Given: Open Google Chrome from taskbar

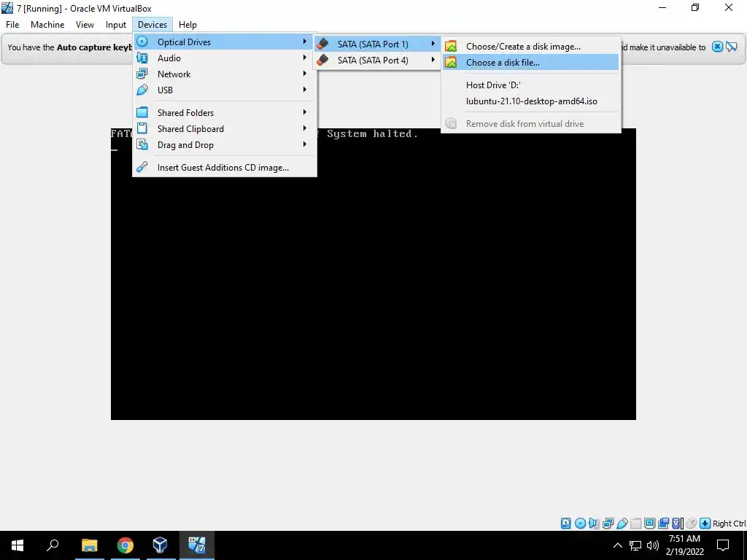Looking at the screenshot, I should 125,545.
